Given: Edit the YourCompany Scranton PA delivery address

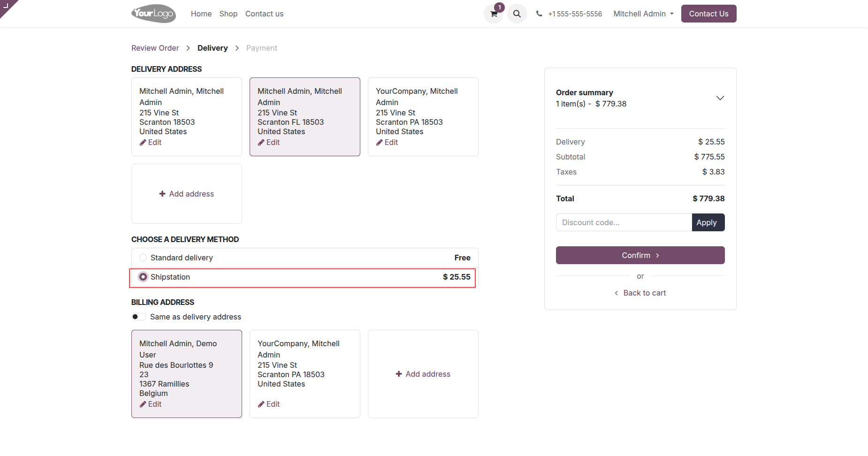Looking at the screenshot, I should pyautogui.click(x=387, y=143).
